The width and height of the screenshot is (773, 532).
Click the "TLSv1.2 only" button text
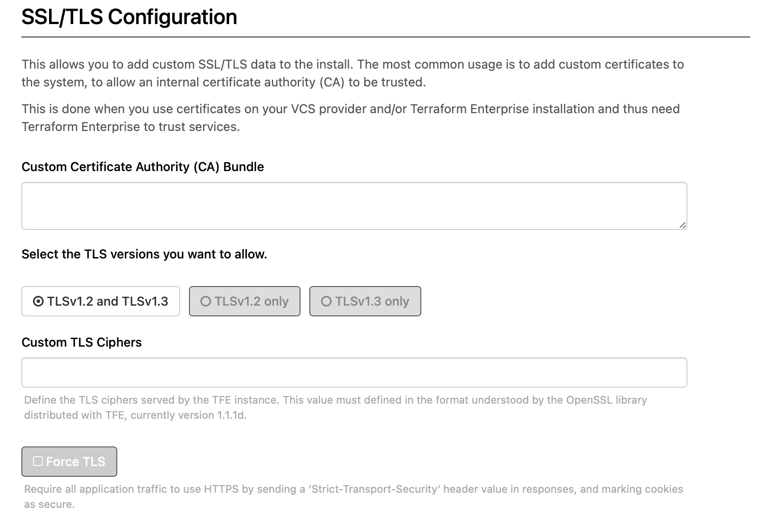(251, 302)
